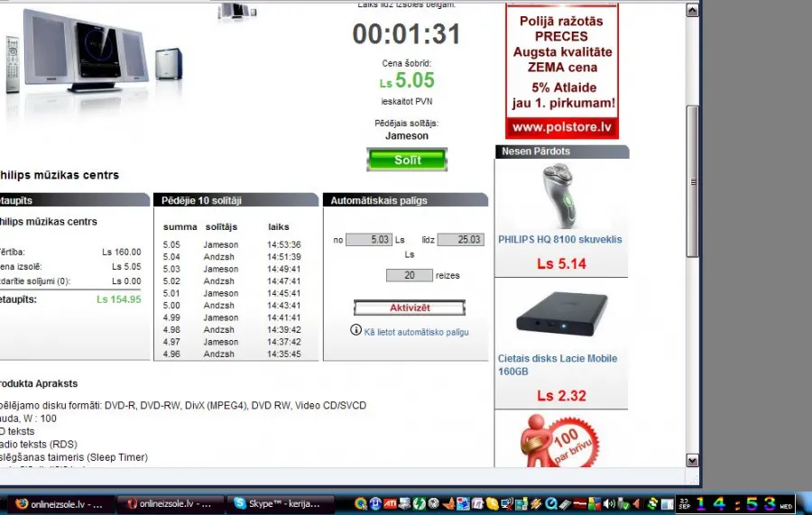812x515 pixels.
Task: Click the 'no' starting price field 5.03
Action: tap(369, 240)
